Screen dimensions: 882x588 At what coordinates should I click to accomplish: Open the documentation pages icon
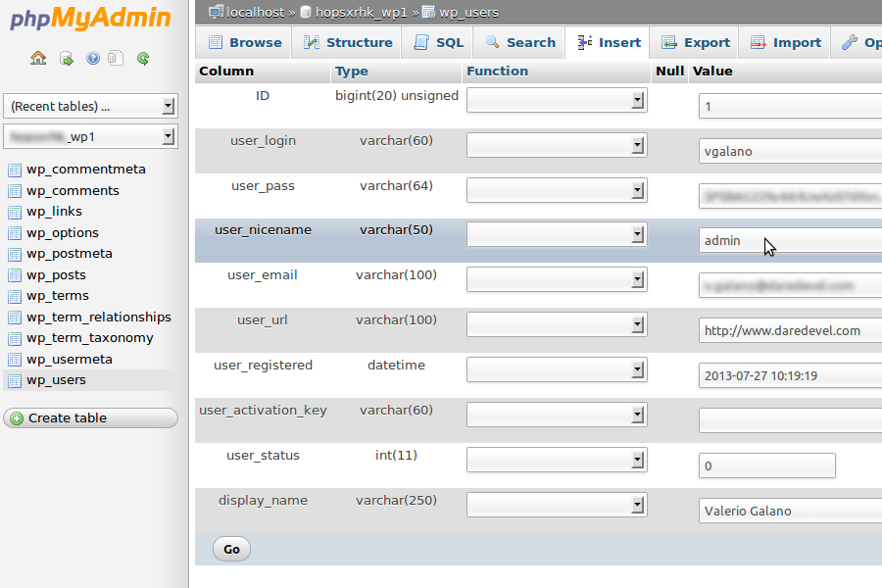tap(116, 58)
